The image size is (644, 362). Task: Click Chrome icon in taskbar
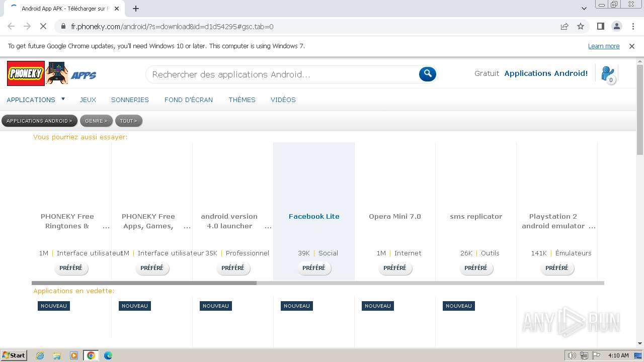pyautogui.click(x=91, y=355)
